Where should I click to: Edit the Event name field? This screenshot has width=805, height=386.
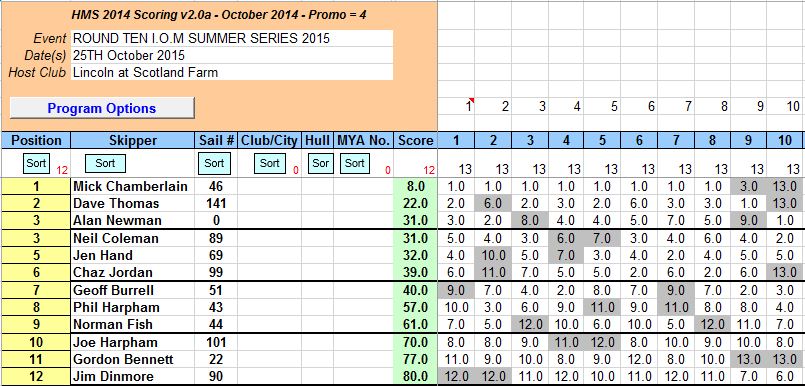pos(232,38)
